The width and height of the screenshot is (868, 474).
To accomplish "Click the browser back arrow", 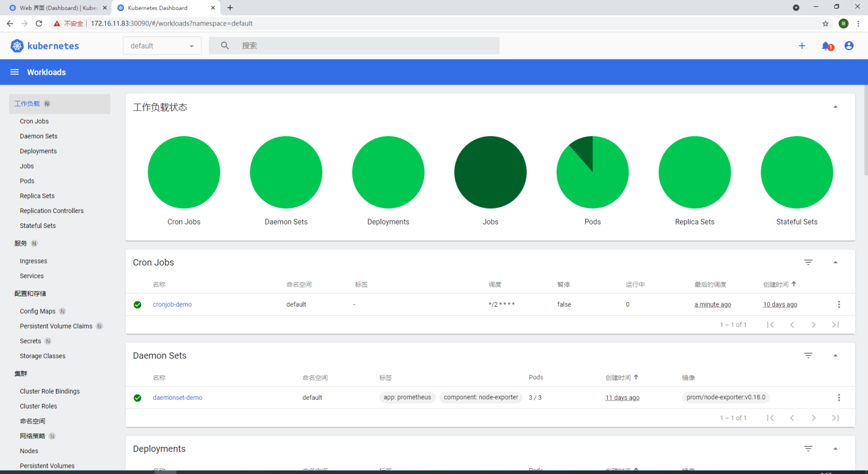I will point(10,24).
